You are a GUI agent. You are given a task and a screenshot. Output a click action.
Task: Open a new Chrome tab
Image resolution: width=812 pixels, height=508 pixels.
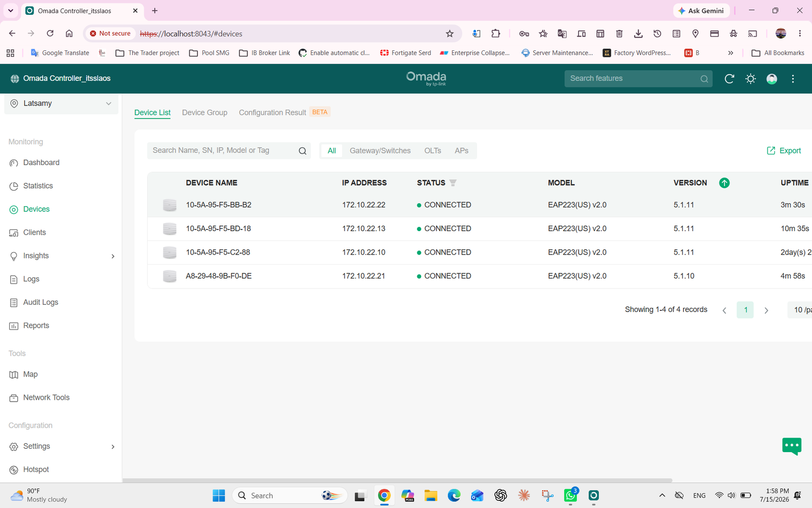tap(155, 11)
